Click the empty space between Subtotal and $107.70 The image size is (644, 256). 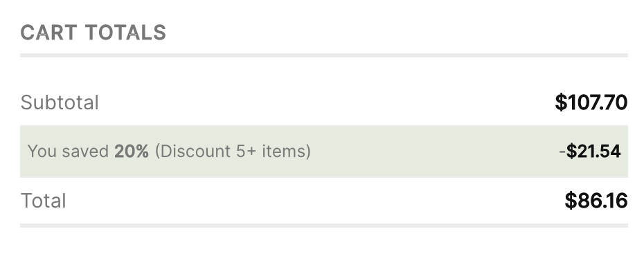click(x=327, y=102)
